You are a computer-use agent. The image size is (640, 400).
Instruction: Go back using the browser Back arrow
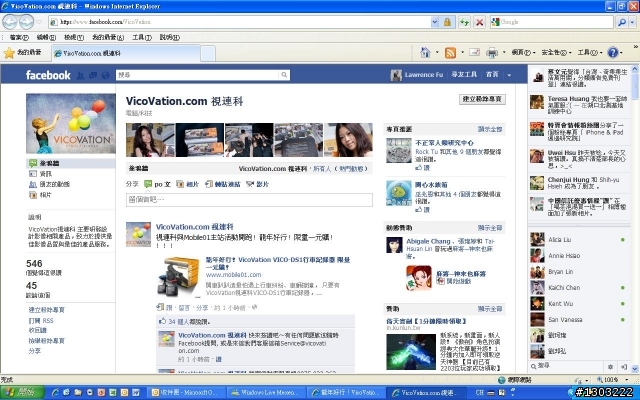10,22
